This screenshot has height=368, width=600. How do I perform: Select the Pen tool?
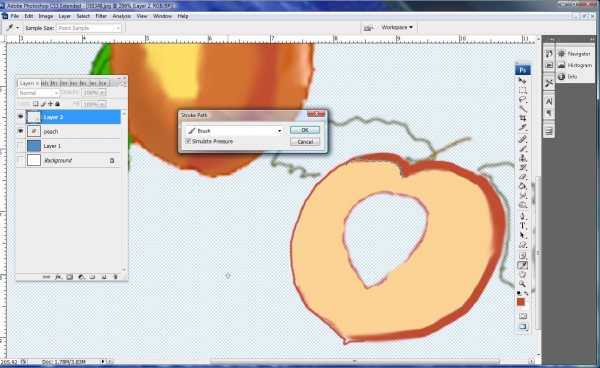(x=522, y=217)
